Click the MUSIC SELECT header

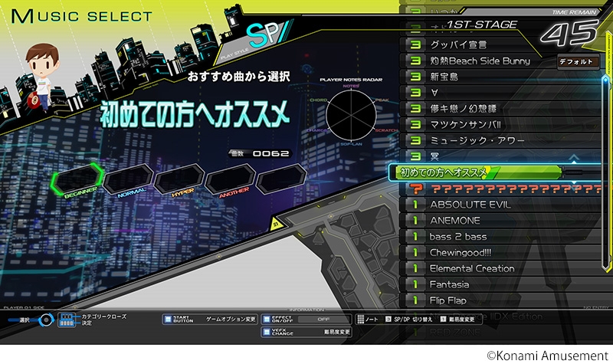(x=81, y=16)
